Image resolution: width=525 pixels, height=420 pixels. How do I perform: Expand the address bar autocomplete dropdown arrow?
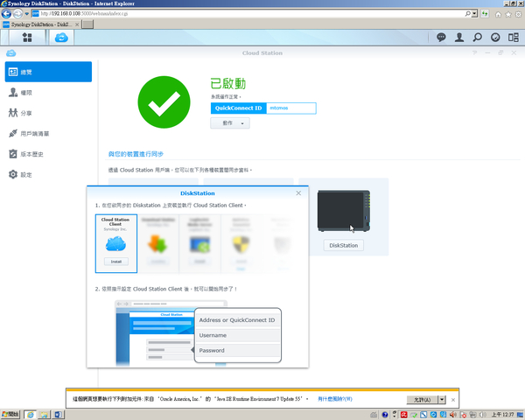pyautogui.click(x=474, y=14)
